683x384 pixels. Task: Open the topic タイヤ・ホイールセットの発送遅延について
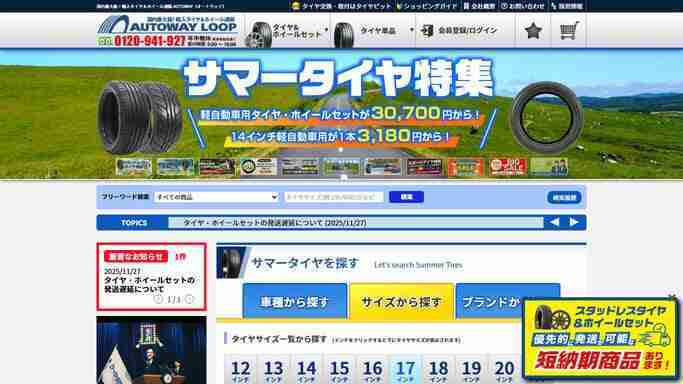tap(275, 222)
